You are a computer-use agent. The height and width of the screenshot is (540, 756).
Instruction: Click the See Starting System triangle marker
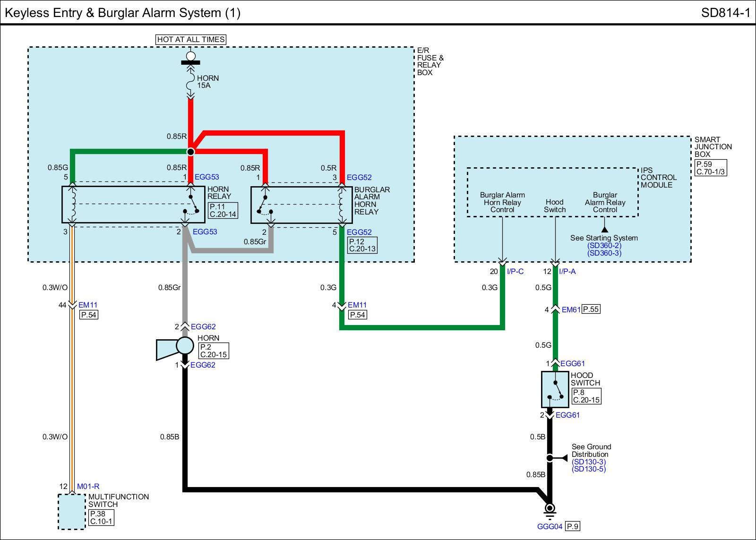tap(604, 230)
